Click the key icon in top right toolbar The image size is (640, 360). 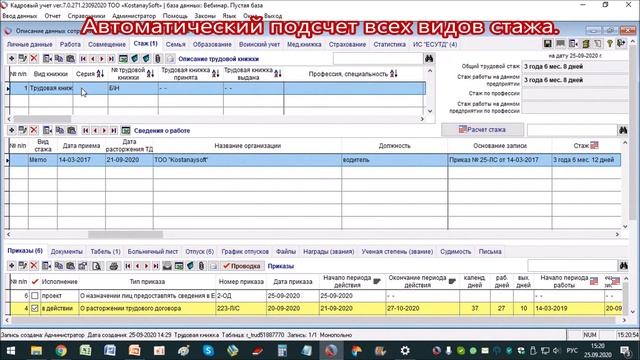pyautogui.click(x=610, y=44)
